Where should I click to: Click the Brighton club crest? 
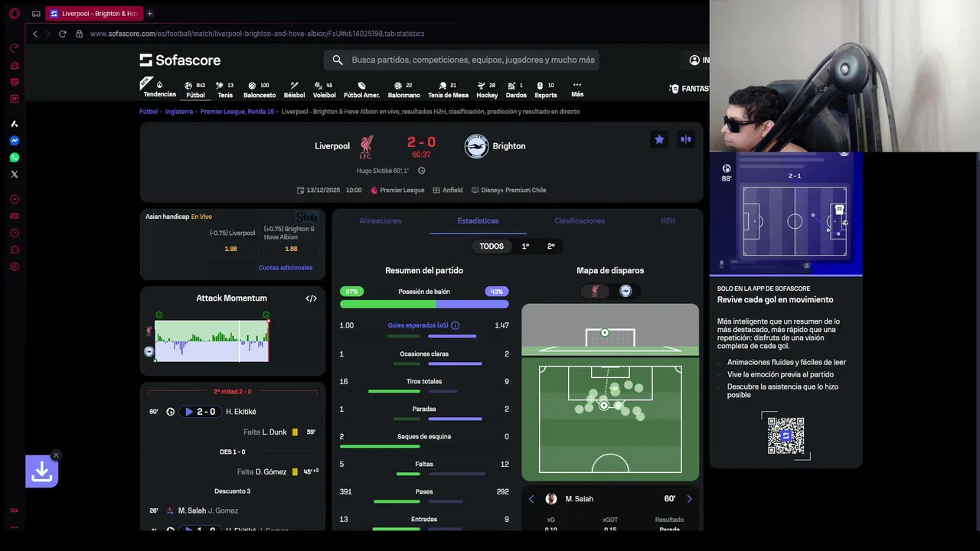coord(476,146)
